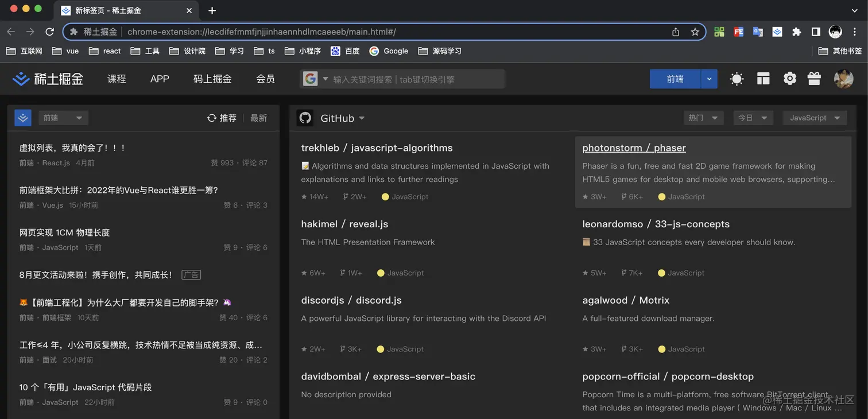Open the extensions puzzle icon
868x419 pixels.
pos(796,32)
